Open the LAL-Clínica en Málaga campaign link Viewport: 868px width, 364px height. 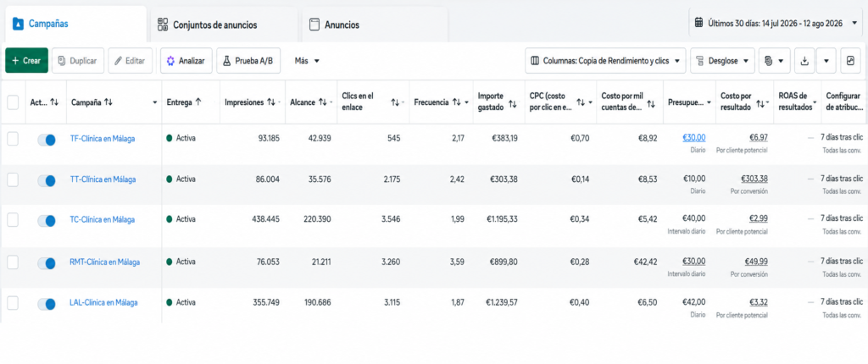pos(103,302)
